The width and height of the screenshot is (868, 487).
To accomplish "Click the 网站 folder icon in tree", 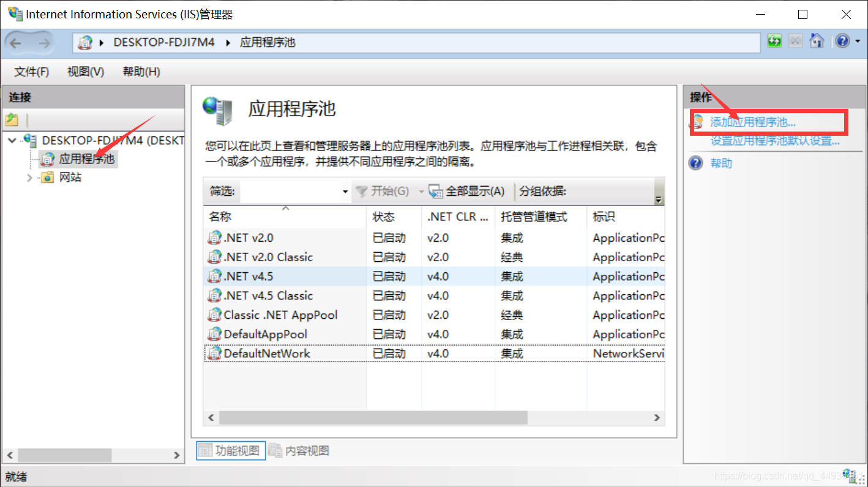I will (x=48, y=177).
